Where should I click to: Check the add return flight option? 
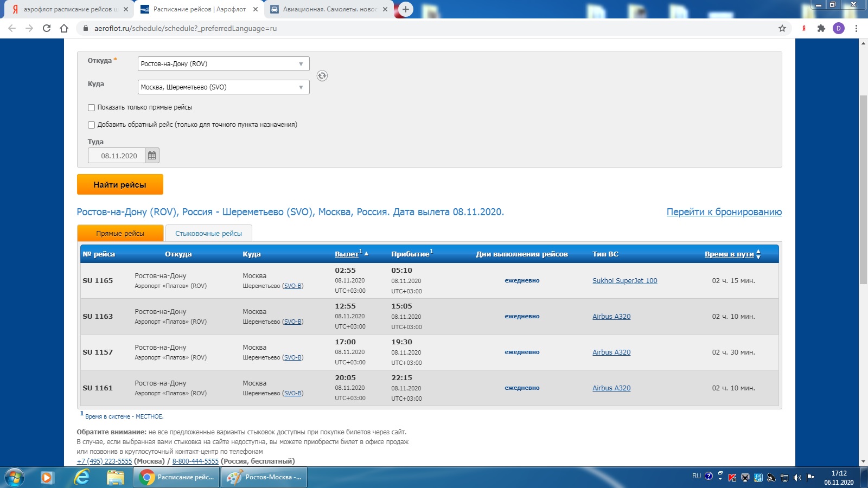[x=91, y=125]
